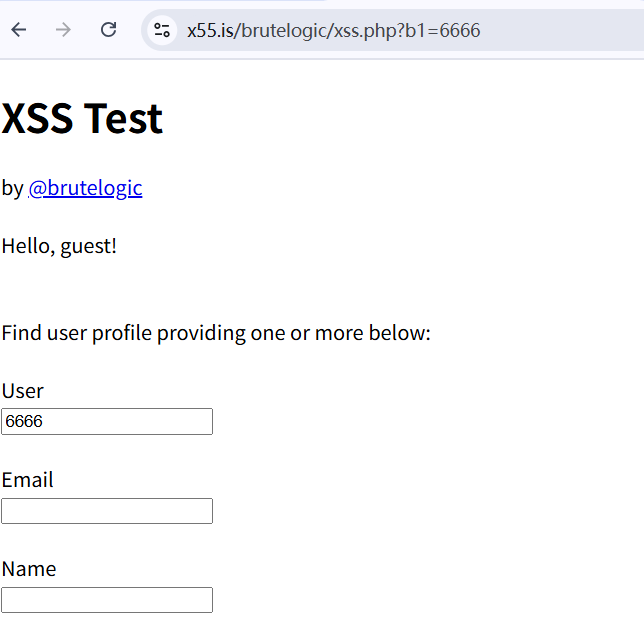
Task: Open the site information icon in the address bar
Action: 162,30
